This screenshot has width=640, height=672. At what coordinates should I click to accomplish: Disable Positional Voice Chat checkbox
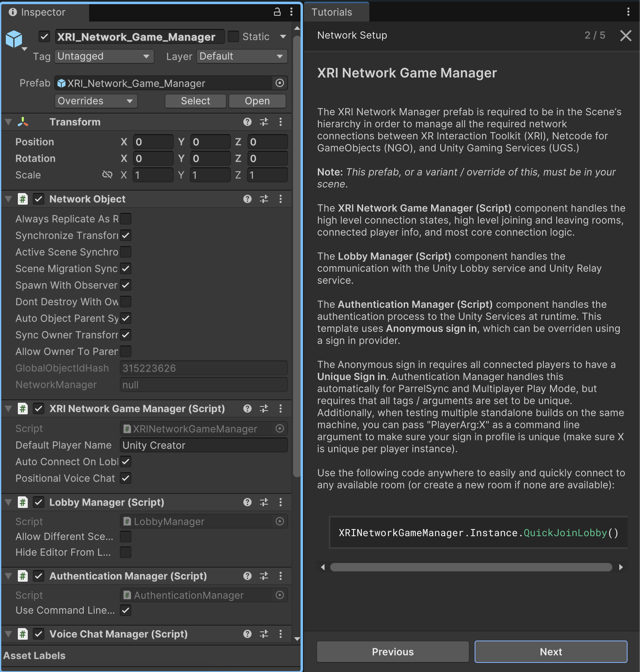pos(126,478)
